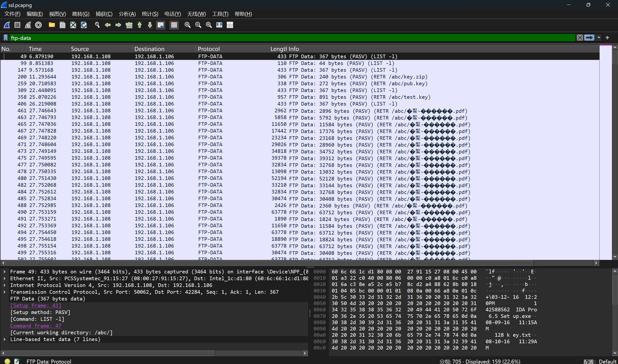
Task: Select packet 259 RETR /abc/pub.key
Action: click(x=300, y=84)
